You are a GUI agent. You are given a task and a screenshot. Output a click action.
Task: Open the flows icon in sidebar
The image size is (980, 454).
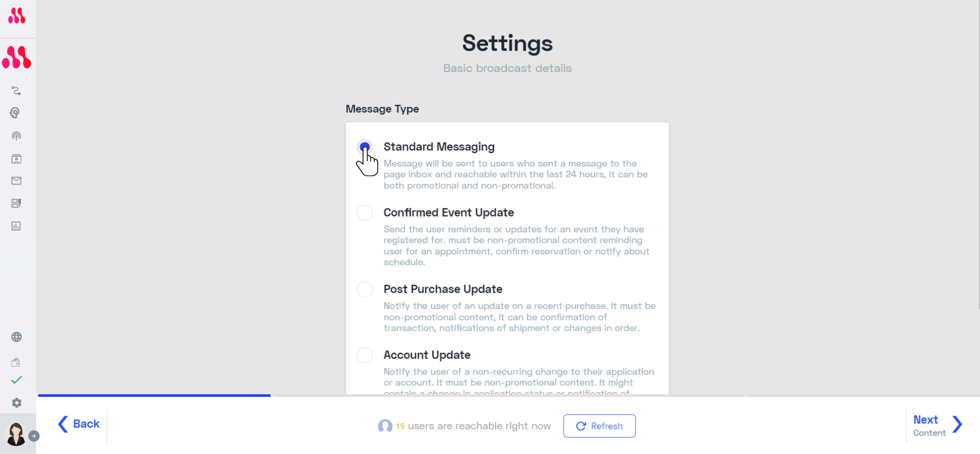[16, 91]
